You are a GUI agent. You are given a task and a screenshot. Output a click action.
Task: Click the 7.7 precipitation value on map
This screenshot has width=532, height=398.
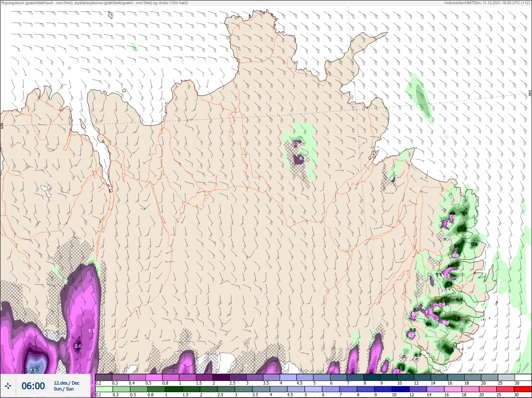coord(33,371)
